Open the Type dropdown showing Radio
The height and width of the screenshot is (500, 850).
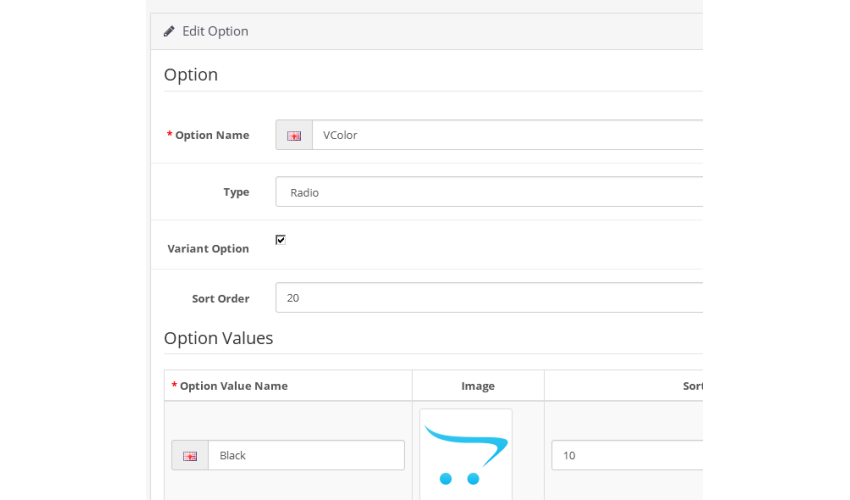tap(489, 192)
